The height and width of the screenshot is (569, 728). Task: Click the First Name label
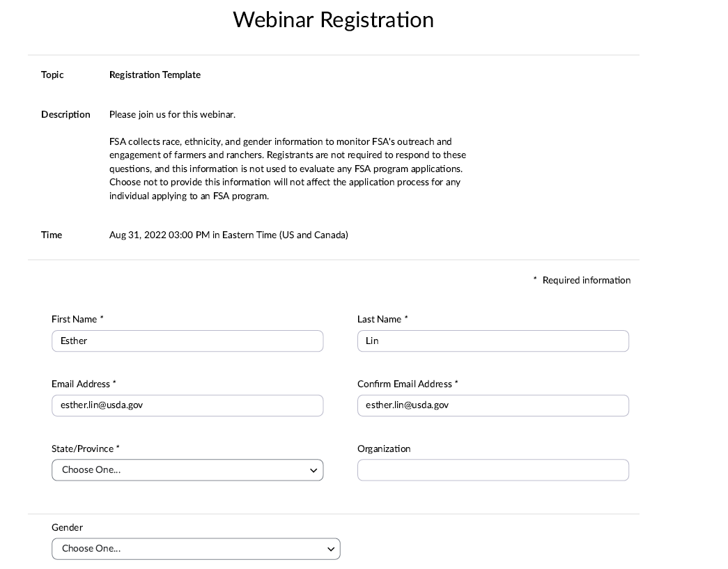click(75, 320)
